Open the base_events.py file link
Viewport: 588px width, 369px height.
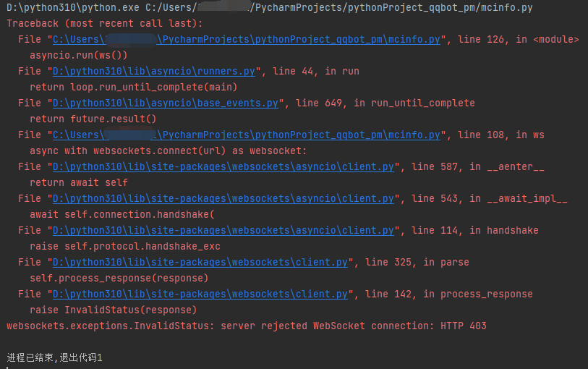pyautogui.click(x=166, y=103)
